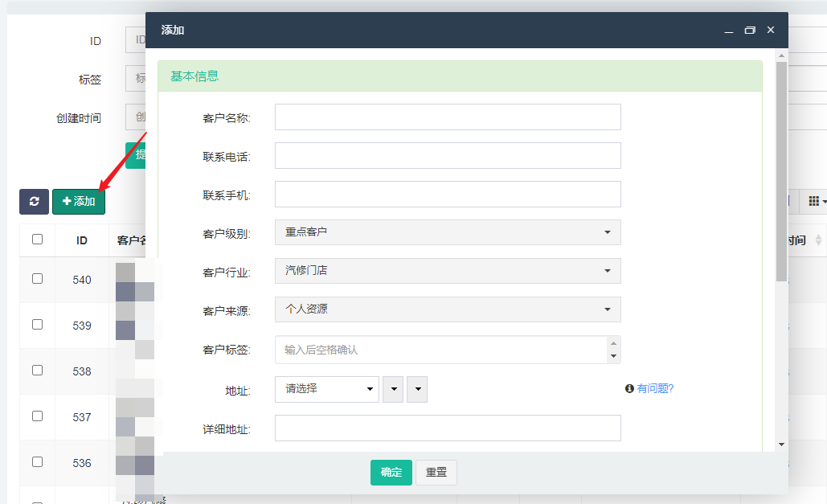Click the dialog vertical scrollbar down arrow
The image size is (827, 504).
[x=780, y=444]
